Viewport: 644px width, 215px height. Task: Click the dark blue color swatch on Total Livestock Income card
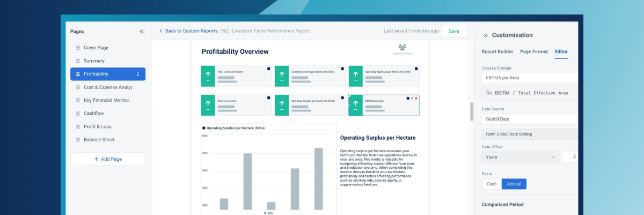[x=268, y=69]
